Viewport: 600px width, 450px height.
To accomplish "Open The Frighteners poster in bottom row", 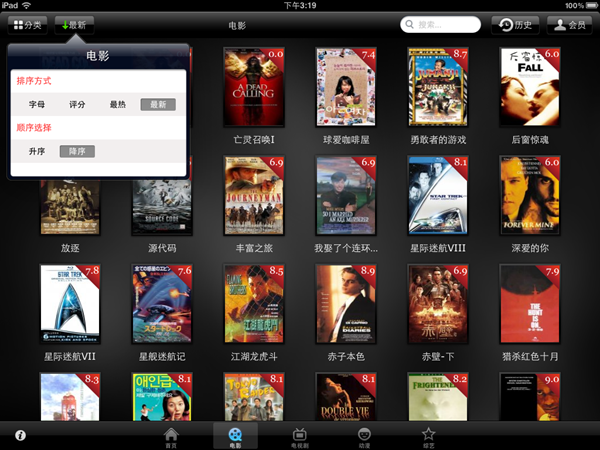I will [438, 396].
